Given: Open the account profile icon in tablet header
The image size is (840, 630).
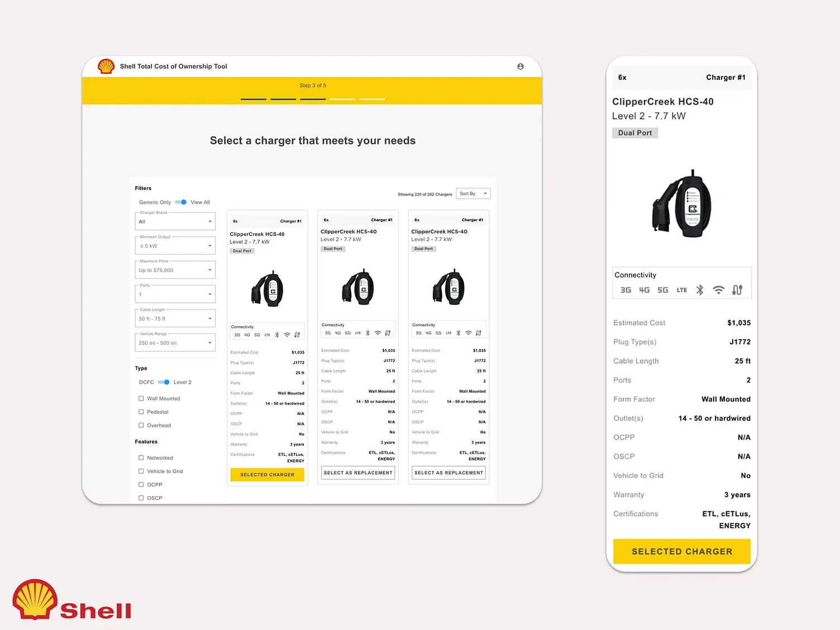Looking at the screenshot, I should coord(521,66).
